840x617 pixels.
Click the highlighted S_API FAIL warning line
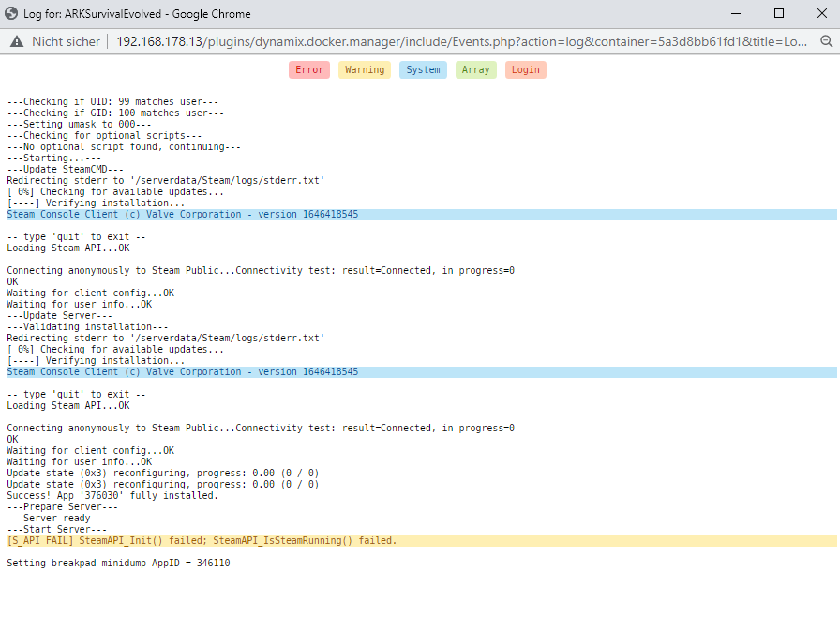[x=422, y=541]
